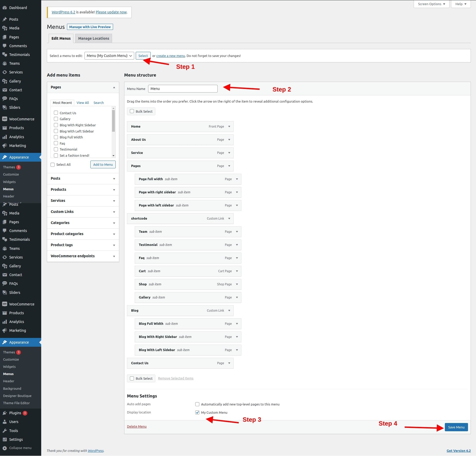This screenshot has height=456, width=476.
Task: Click Add to Menu button
Action: coord(103,165)
